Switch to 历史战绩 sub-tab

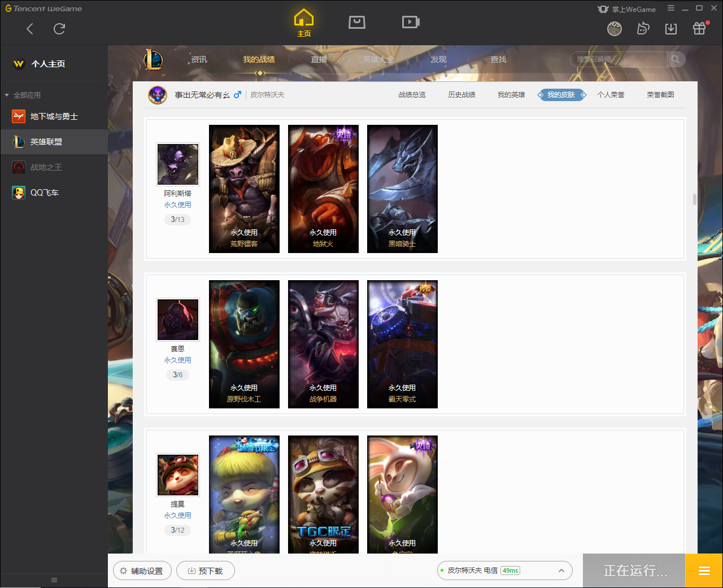click(x=461, y=95)
